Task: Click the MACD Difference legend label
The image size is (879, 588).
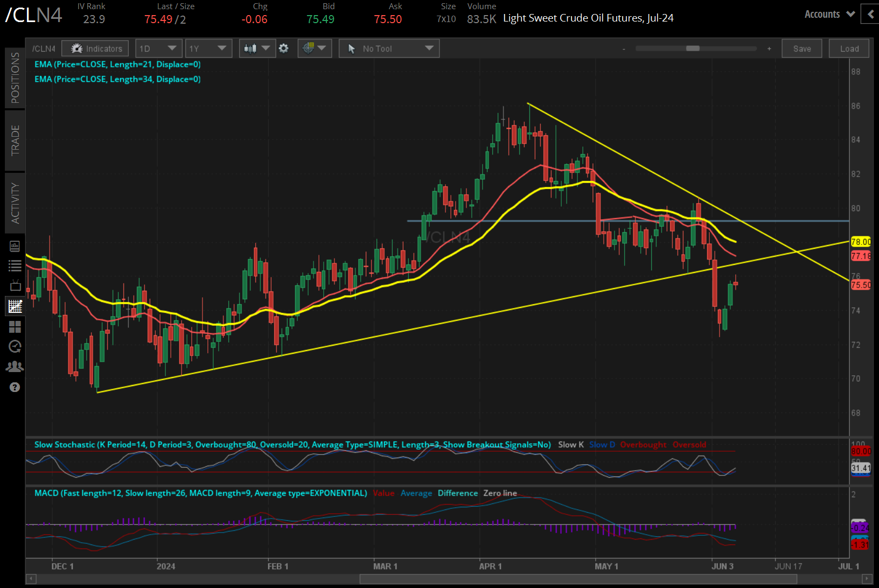Action: (x=458, y=493)
